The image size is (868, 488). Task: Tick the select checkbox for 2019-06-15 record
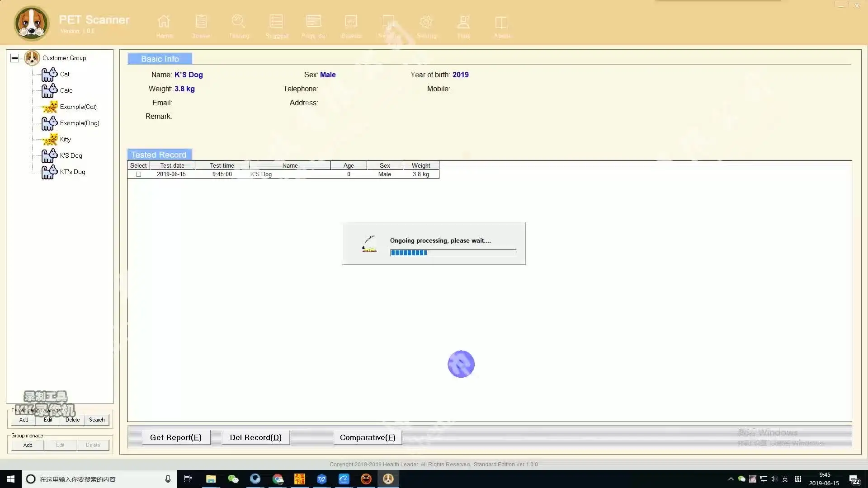point(139,174)
